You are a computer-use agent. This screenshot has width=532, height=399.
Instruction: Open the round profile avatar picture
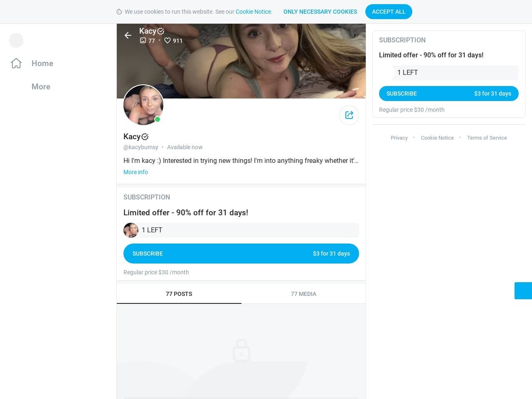click(x=143, y=105)
